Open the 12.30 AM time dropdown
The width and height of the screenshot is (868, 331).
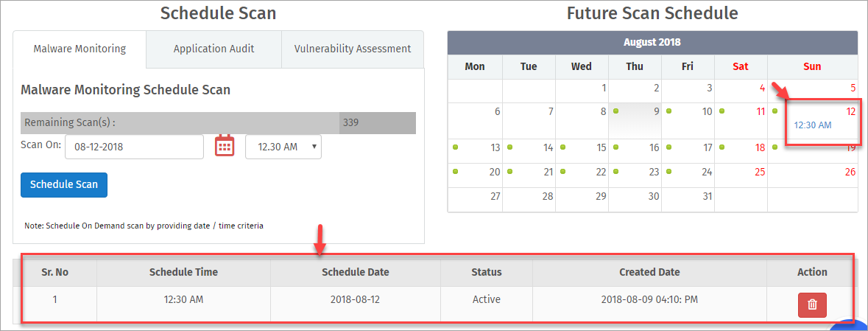pyautogui.click(x=283, y=147)
